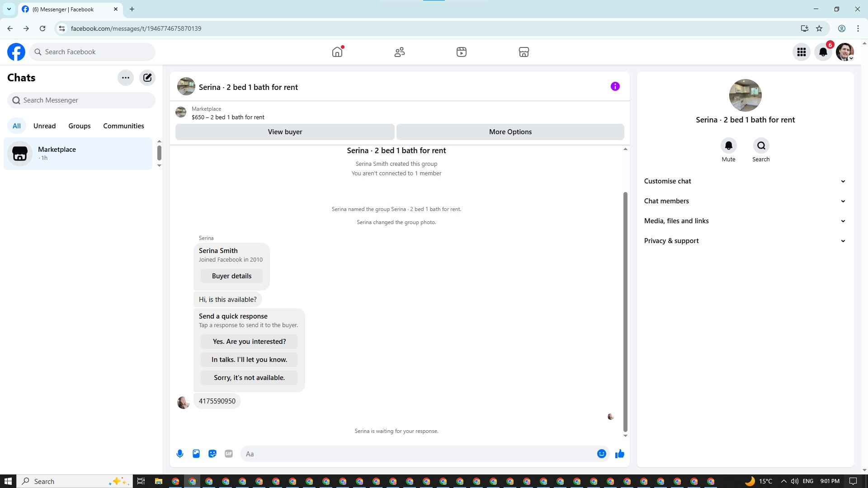Screen dimensions: 868x488
Task: Expand the Customise chat section
Action: coord(745,181)
